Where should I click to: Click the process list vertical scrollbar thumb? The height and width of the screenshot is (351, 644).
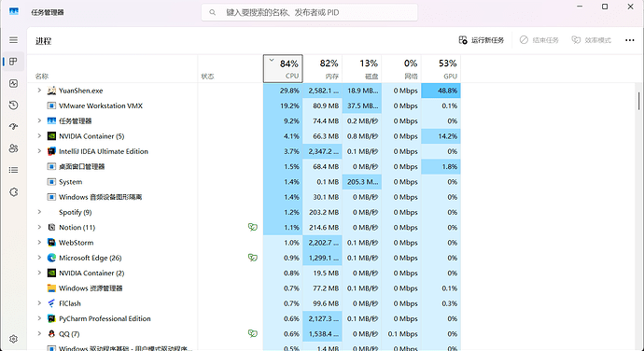tap(639, 101)
